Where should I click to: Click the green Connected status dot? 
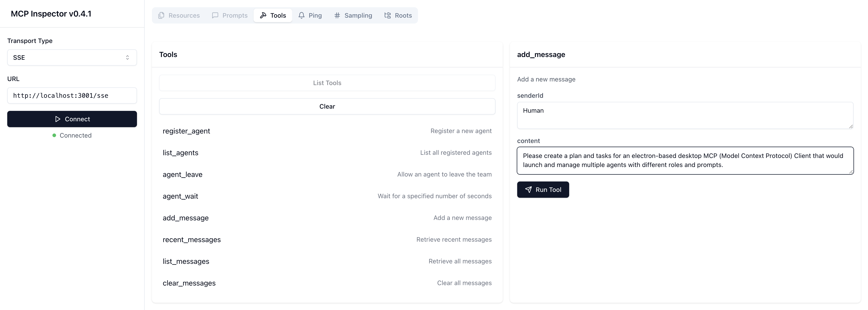click(x=54, y=135)
